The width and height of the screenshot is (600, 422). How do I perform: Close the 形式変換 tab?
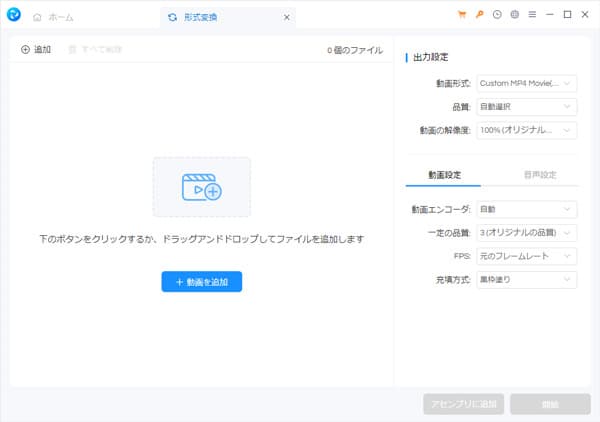point(287,17)
